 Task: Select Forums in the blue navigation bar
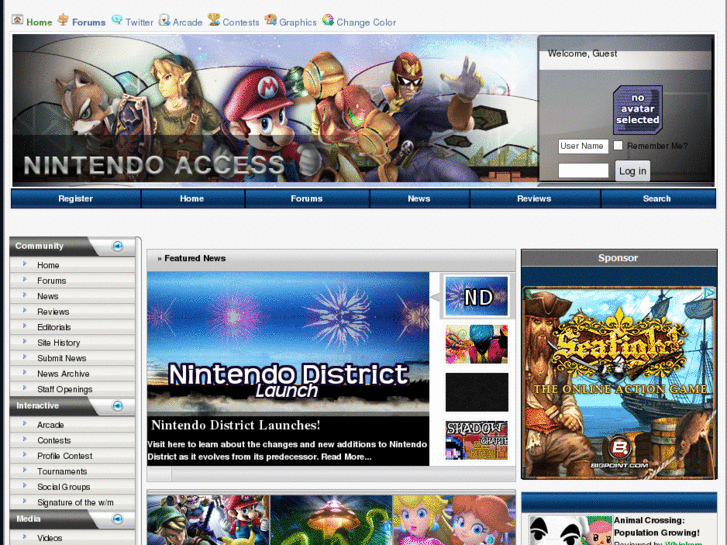306,199
